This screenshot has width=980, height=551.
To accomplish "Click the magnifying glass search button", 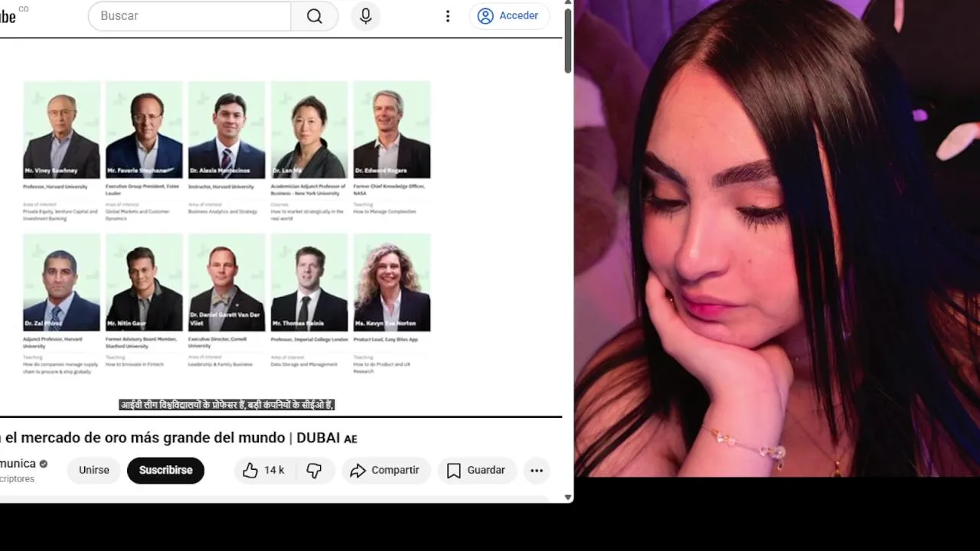I will [x=315, y=16].
